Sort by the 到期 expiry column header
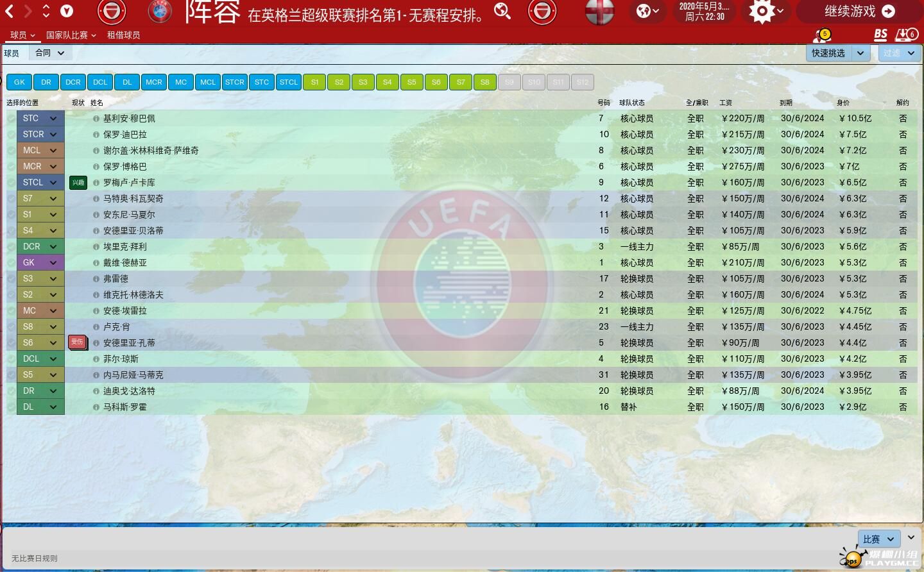 pos(786,103)
